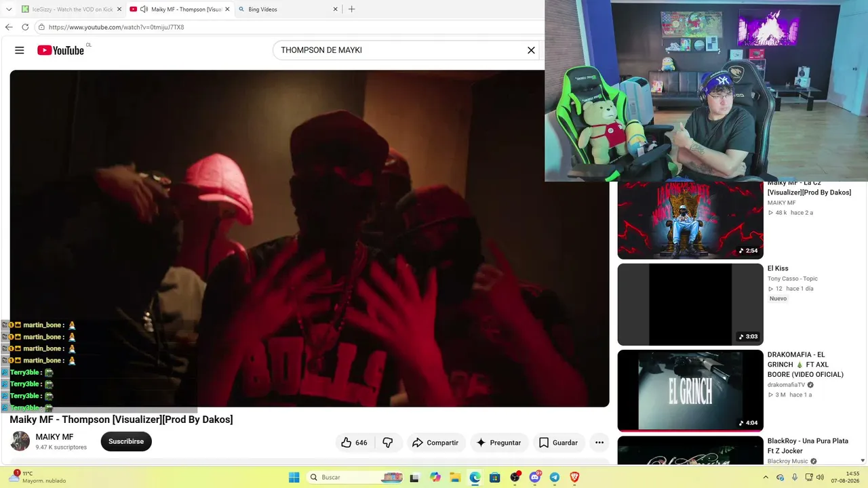
Task: Open DRAKOMAFIA - EL GRINCH title link
Action: pyautogui.click(x=806, y=365)
